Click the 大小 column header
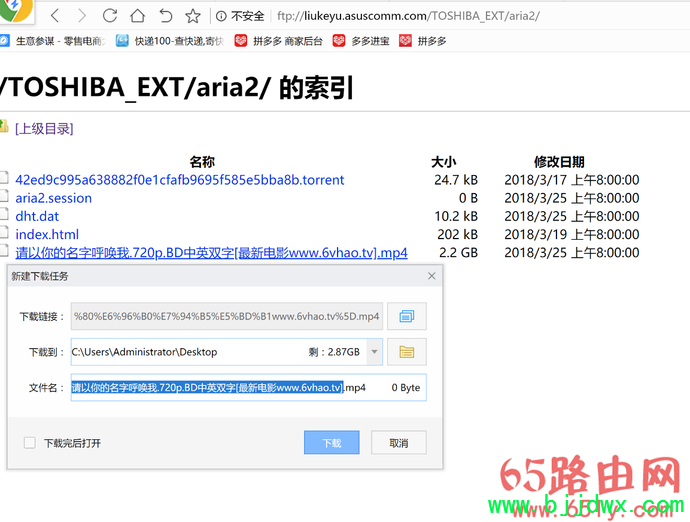690x522 pixels. click(444, 162)
